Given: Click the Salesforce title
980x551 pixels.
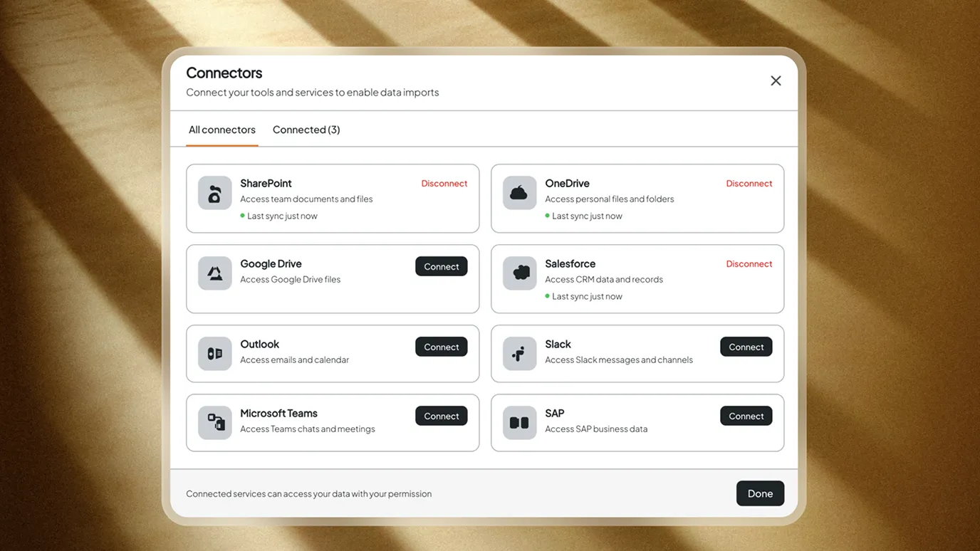Looking at the screenshot, I should coord(570,264).
